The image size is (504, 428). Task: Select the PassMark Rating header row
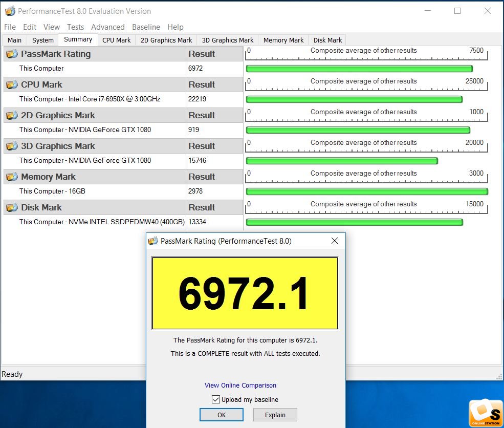[x=123, y=54]
